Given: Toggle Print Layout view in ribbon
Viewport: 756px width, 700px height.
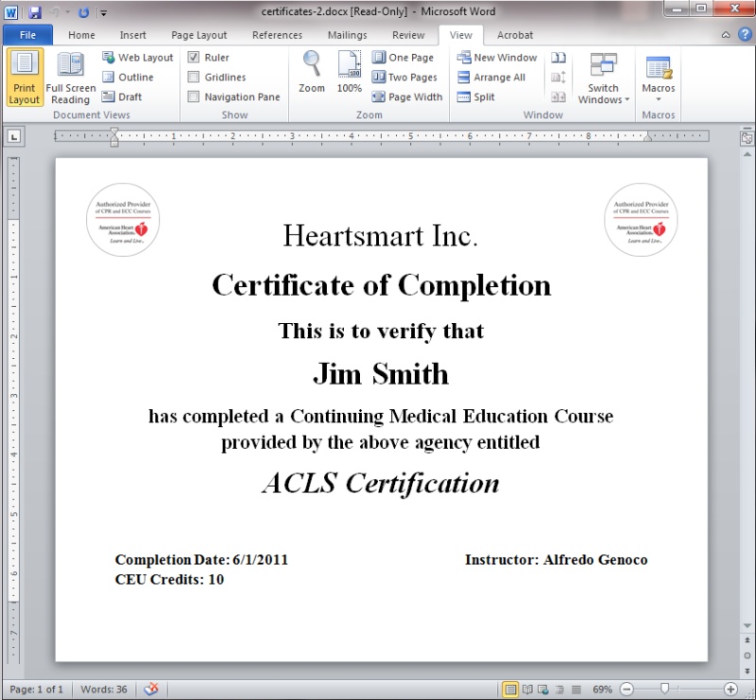Looking at the screenshot, I should [25, 77].
